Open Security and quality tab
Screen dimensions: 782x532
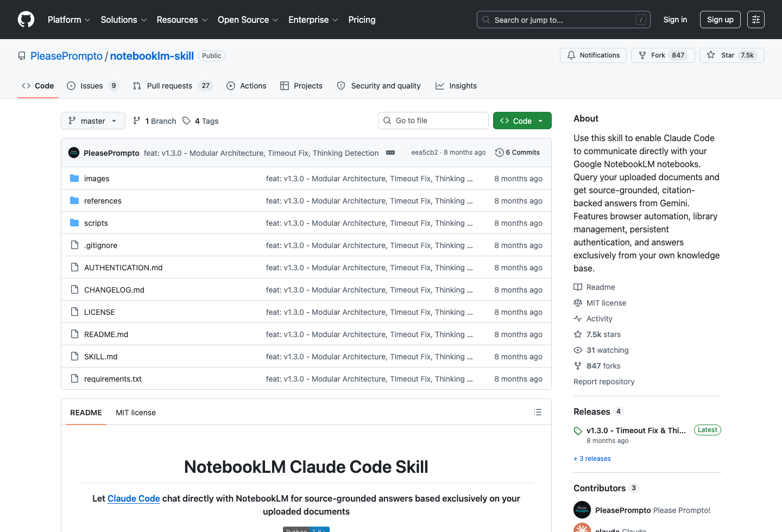(x=379, y=86)
